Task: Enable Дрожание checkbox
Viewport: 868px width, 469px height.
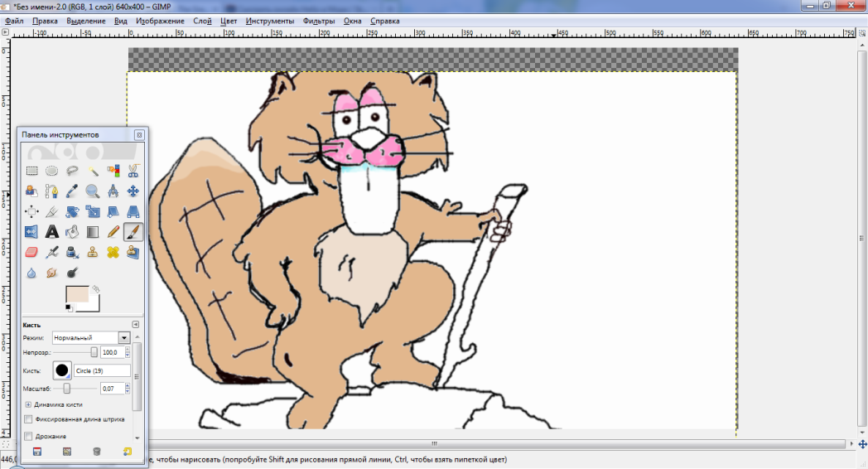Action: pyautogui.click(x=28, y=437)
